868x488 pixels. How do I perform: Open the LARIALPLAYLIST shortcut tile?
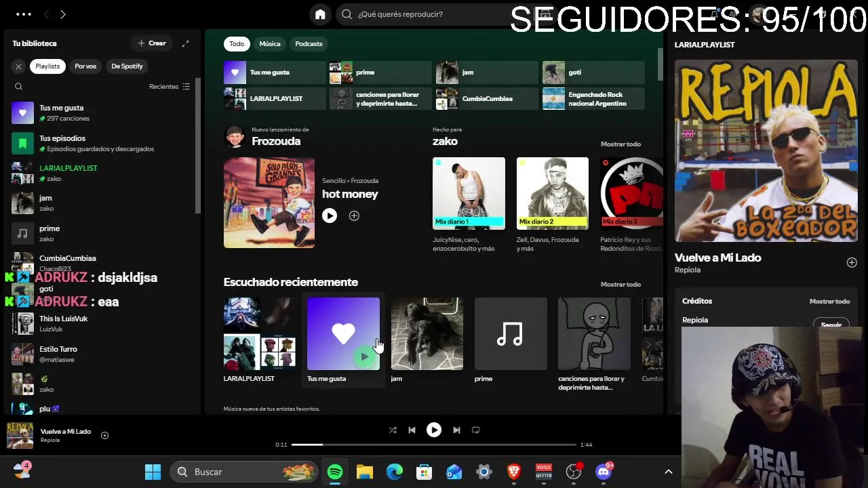tap(275, 99)
